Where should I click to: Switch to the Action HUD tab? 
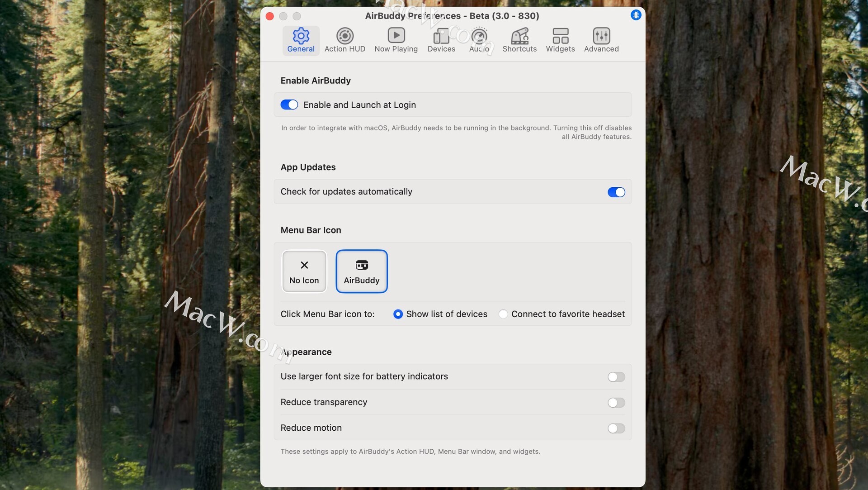(x=344, y=41)
